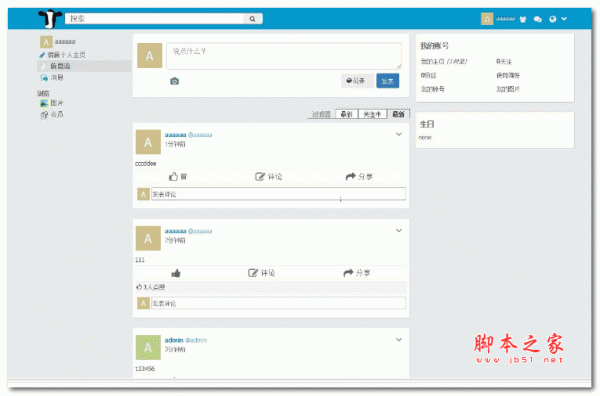The image size is (600, 396).
Task: Open the members icon in the sidebar
Action: pos(44,115)
